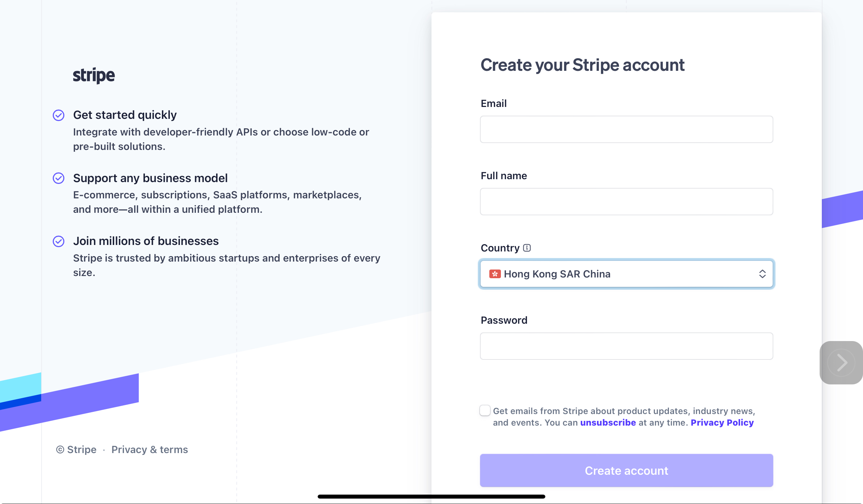Open the Privacy Policy link

click(x=722, y=423)
